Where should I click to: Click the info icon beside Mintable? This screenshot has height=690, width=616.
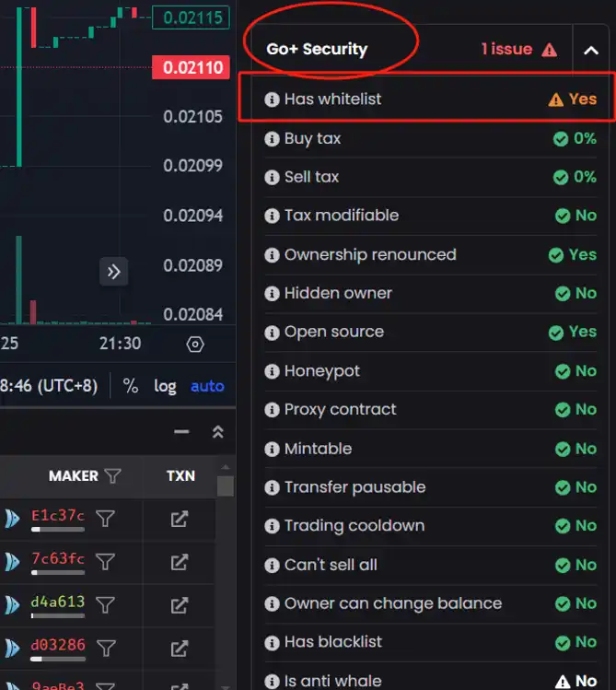click(x=272, y=449)
